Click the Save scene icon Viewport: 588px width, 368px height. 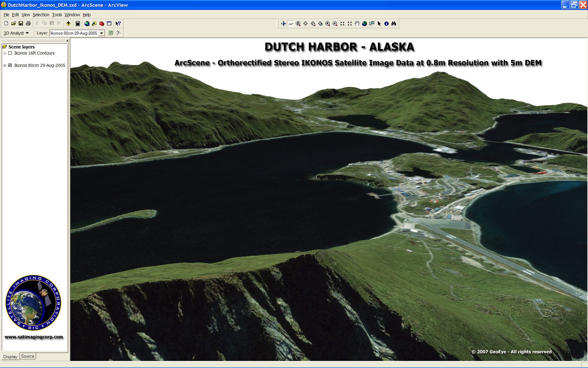[x=21, y=24]
